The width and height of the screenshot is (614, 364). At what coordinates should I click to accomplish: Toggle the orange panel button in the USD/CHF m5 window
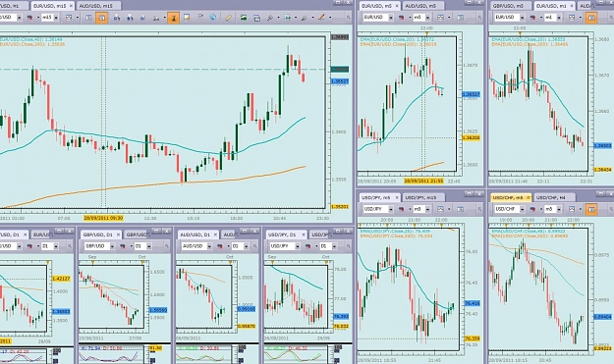[591, 209]
